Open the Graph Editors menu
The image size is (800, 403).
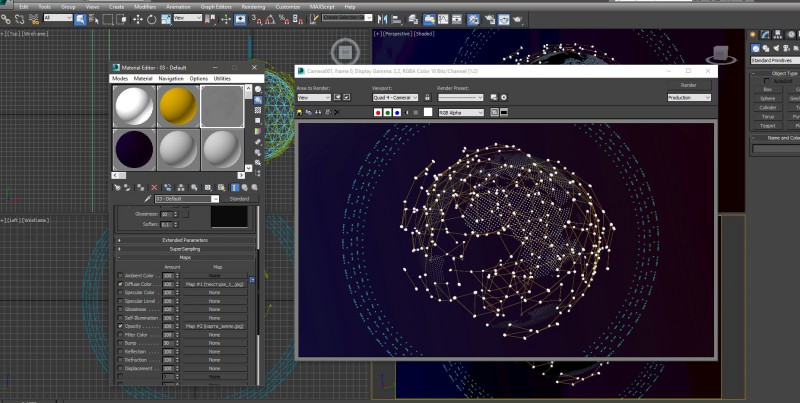[x=216, y=7]
